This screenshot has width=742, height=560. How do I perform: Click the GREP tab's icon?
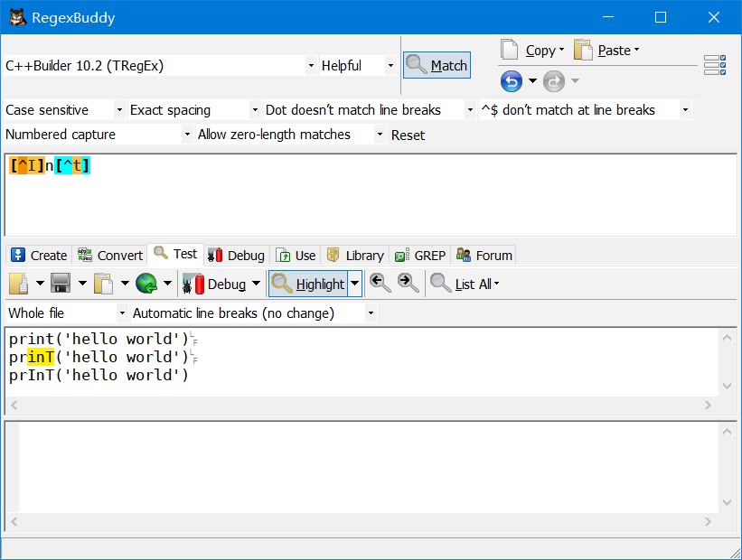coord(402,256)
